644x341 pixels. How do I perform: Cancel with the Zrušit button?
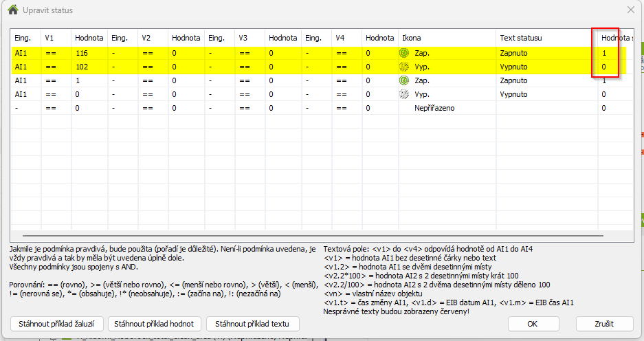point(604,324)
